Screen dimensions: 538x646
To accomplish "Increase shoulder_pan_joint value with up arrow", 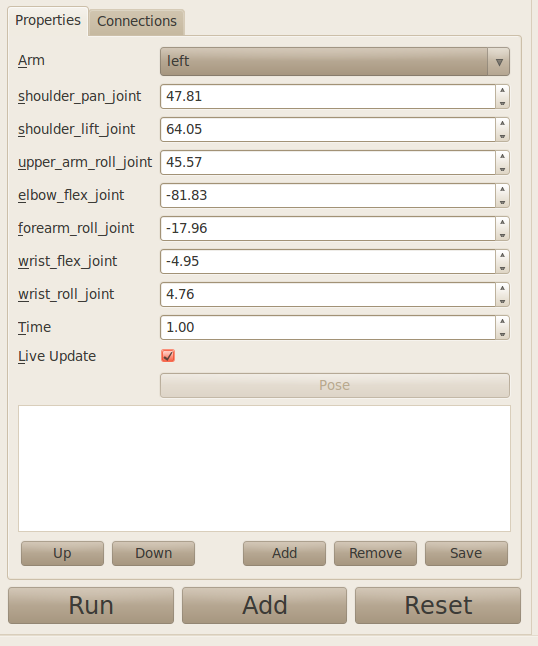I will tap(502, 91).
